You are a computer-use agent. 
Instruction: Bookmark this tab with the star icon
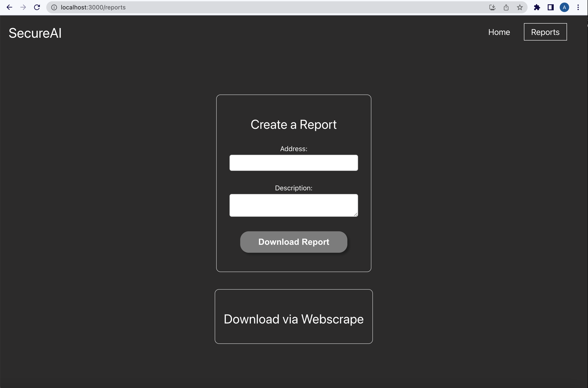519,8
